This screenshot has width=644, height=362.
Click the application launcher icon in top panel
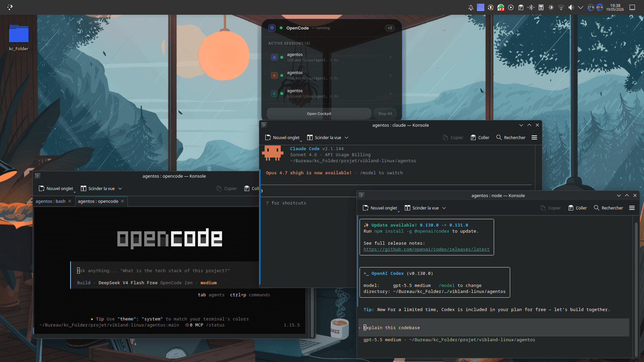pyautogui.click(x=10, y=7)
